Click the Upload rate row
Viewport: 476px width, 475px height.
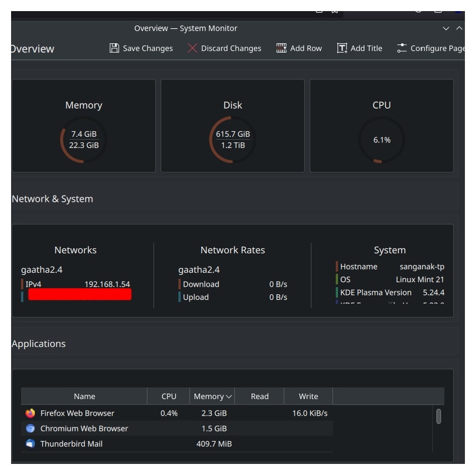(233, 297)
